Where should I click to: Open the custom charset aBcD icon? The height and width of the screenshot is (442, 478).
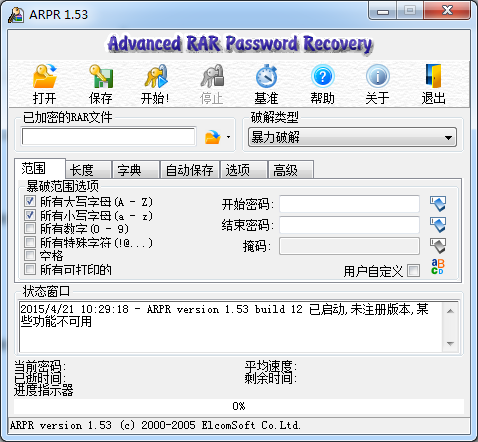(438, 267)
